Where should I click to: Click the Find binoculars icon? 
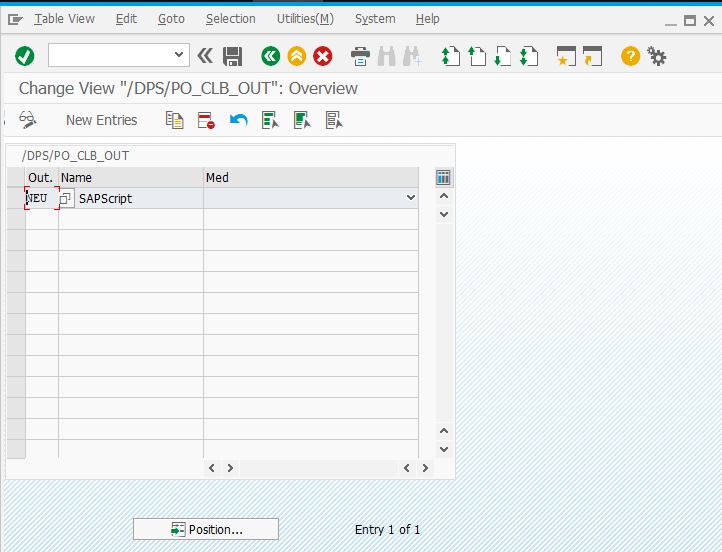(x=386, y=57)
